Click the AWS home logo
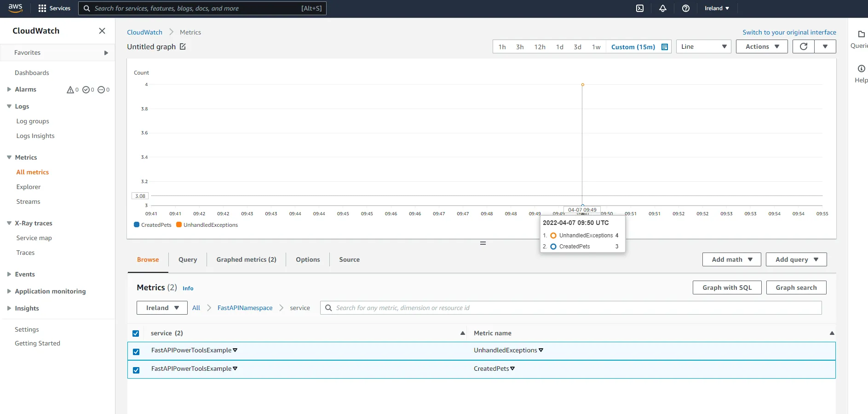Image resolution: width=868 pixels, height=414 pixels. pyautogui.click(x=14, y=8)
